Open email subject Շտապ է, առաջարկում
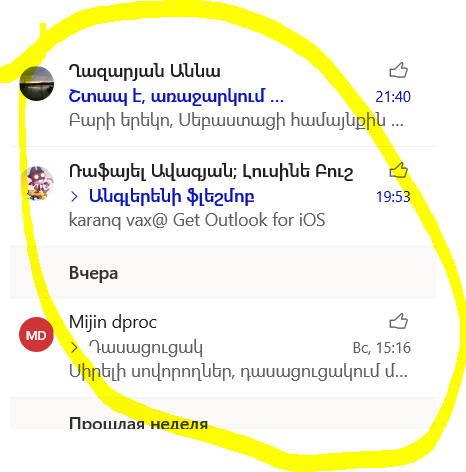 click(176, 97)
